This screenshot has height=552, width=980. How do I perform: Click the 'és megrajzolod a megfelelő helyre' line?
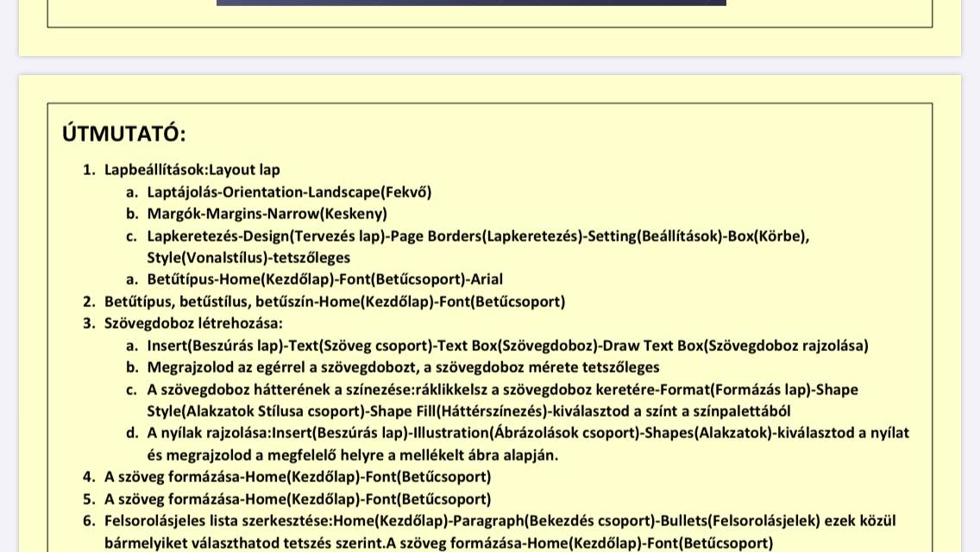coord(352,455)
